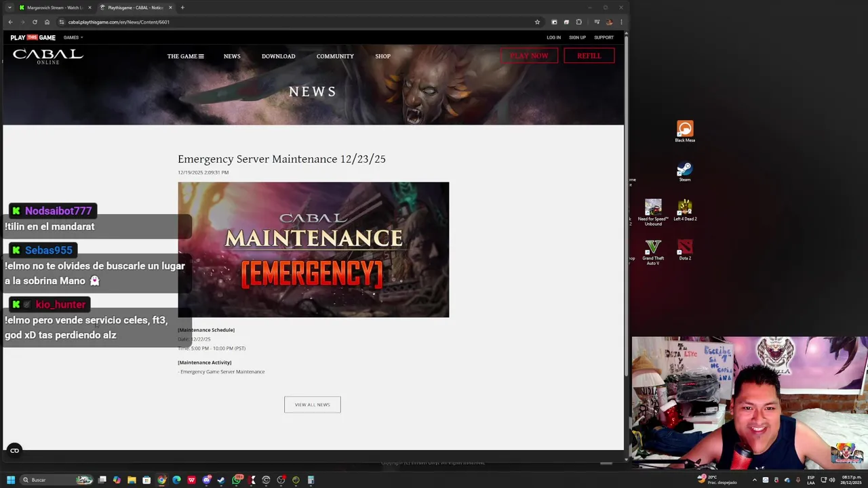Screen dimensions: 868x488
Task: Open a new browser tab
Action: [182, 7]
